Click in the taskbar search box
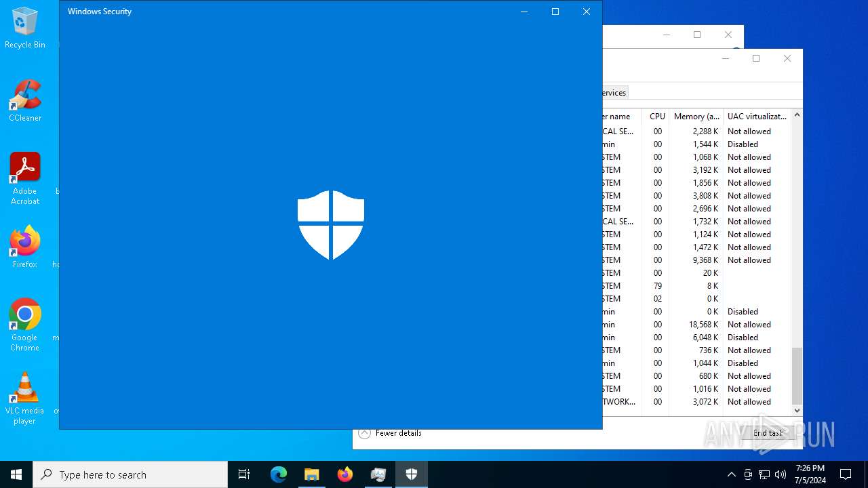868x488 pixels. tap(130, 474)
